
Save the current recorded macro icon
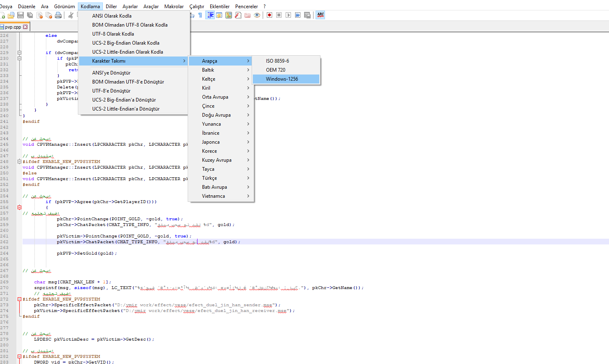(307, 15)
